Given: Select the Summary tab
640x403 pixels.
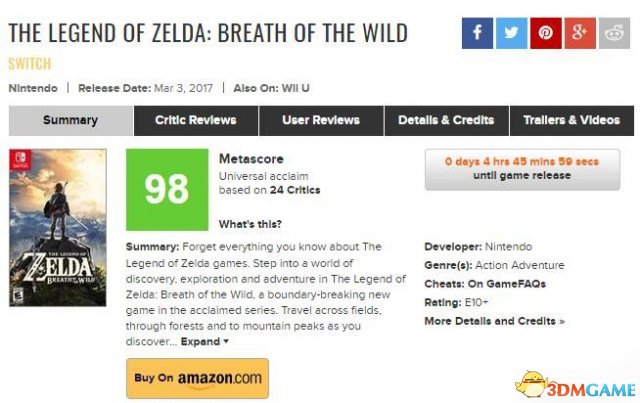Looking at the screenshot, I should pos(71,120).
